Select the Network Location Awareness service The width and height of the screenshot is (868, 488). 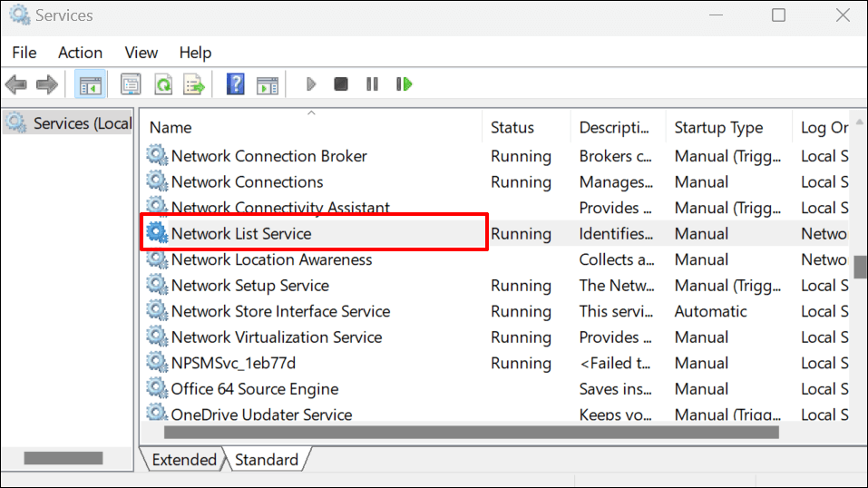point(271,259)
